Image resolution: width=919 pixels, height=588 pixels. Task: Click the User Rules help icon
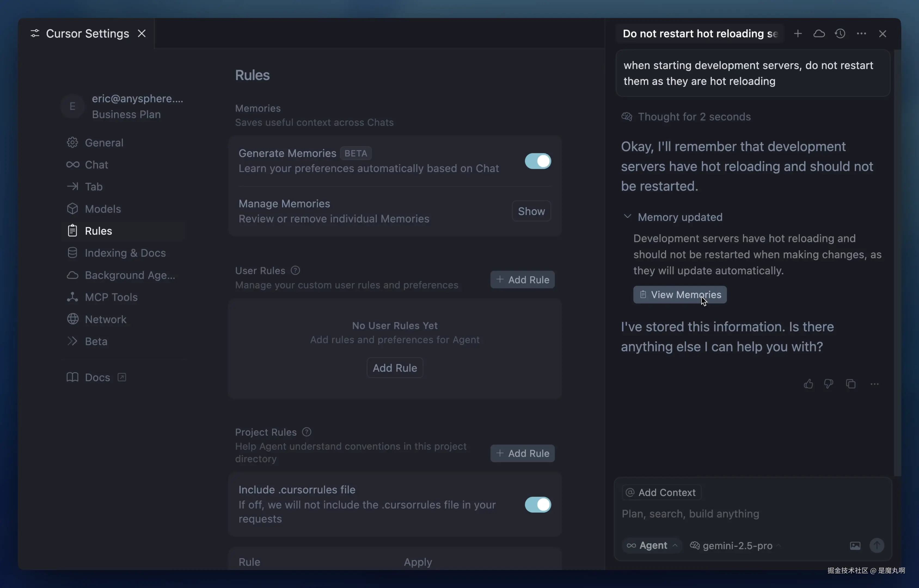[295, 270]
